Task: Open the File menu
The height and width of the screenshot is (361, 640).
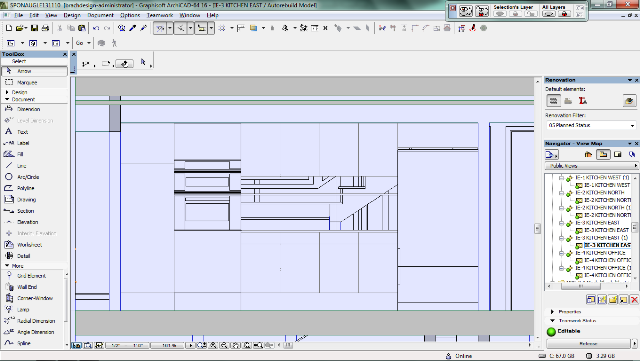Action: pyautogui.click(x=18, y=15)
